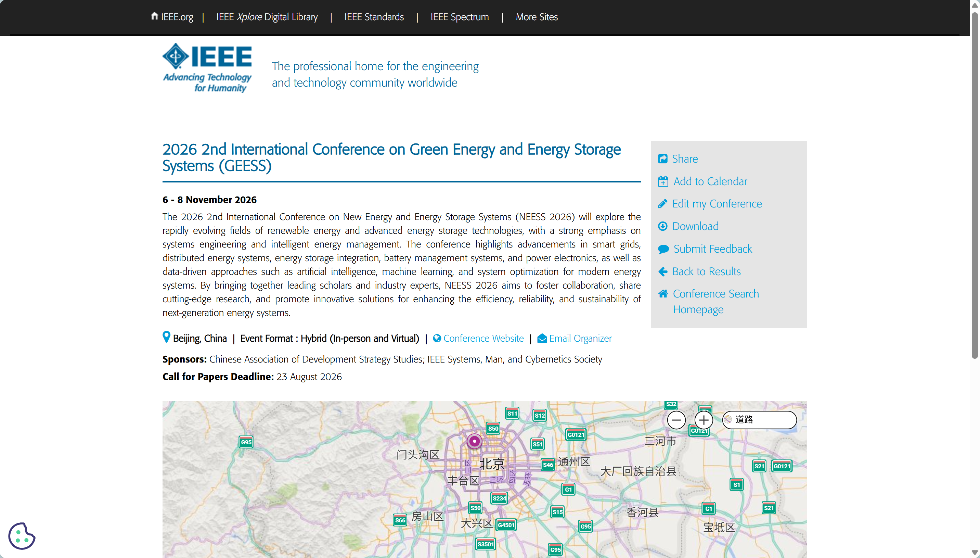Click the left arrow back icon
The image size is (980, 558).
tap(662, 272)
